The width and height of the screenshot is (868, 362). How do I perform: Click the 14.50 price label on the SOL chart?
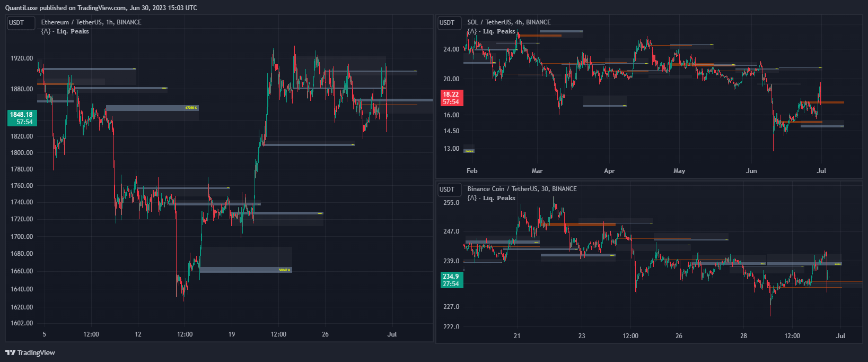[451, 131]
